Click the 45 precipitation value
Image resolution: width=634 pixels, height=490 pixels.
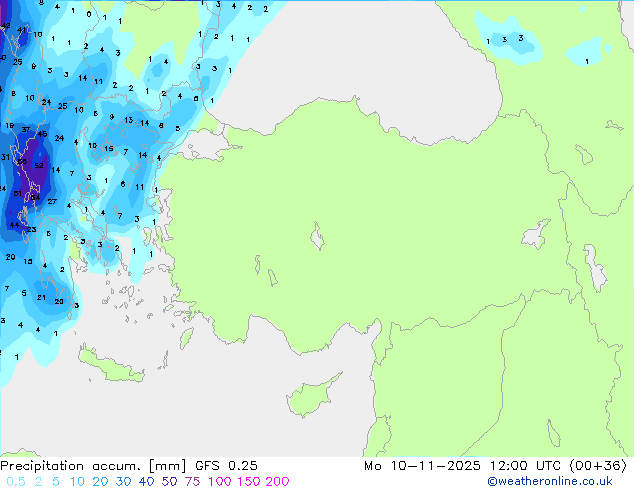[x=42, y=134]
